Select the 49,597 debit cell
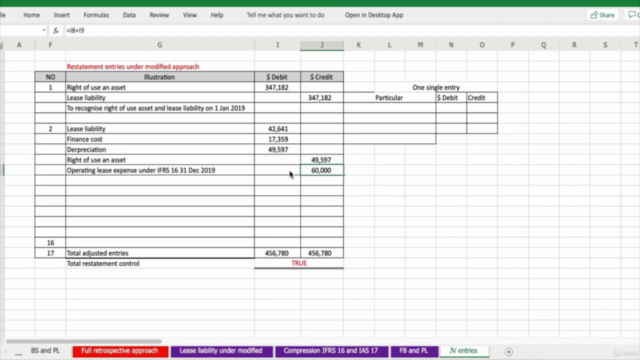Viewport: 640px width, 360px height. tap(278, 150)
